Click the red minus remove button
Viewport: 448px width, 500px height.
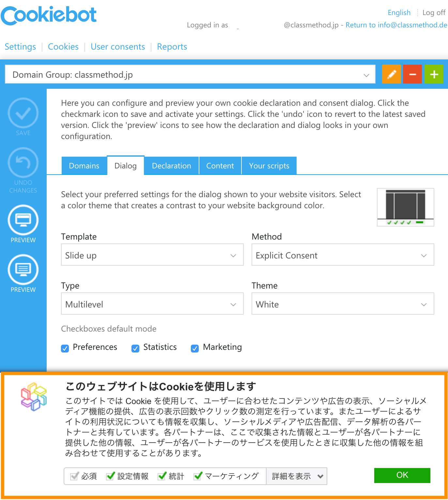[x=412, y=74]
